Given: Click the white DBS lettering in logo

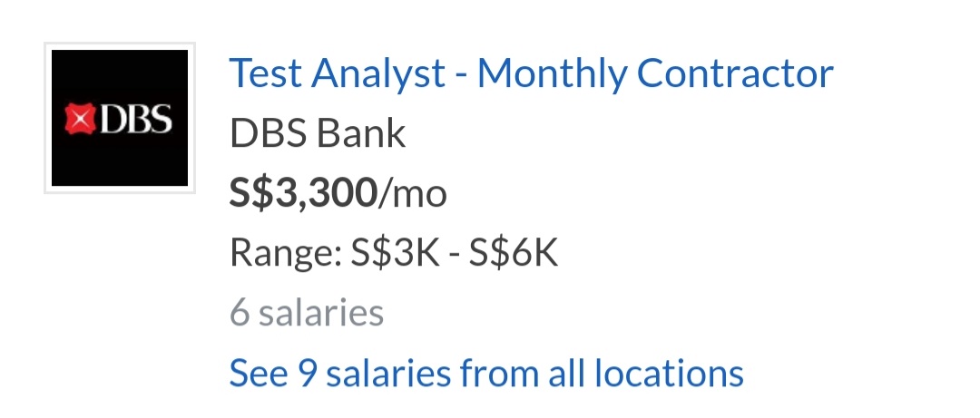Looking at the screenshot, I should click(x=134, y=120).
